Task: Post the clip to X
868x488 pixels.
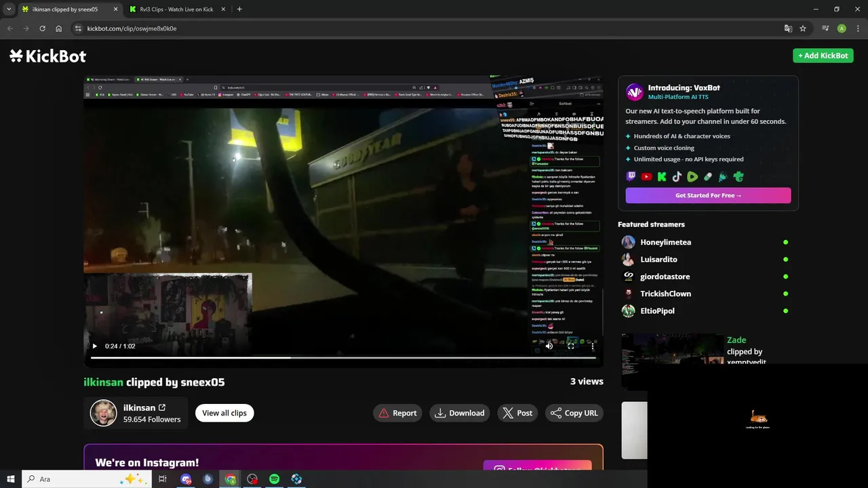Action: (517, 413)
